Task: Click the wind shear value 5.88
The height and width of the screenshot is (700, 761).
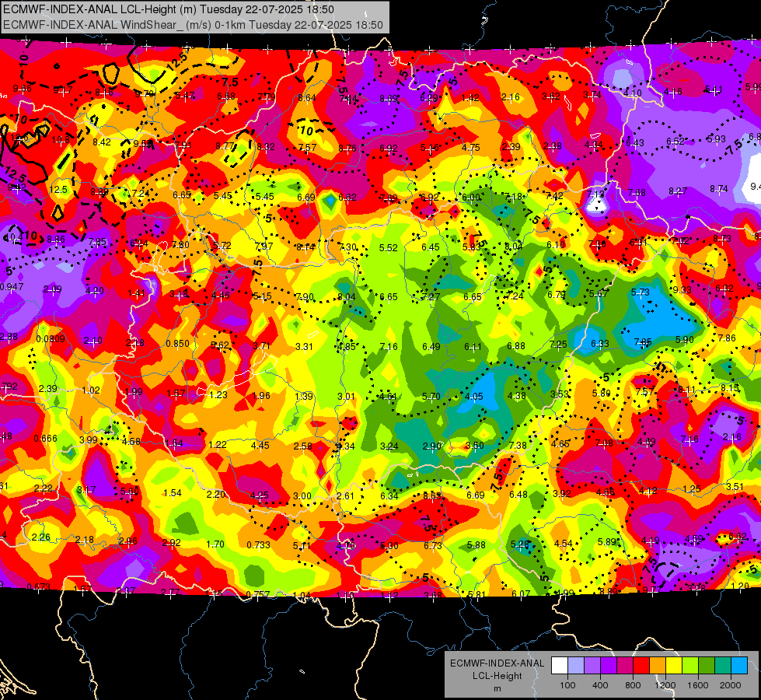Action: click(476, 545)
